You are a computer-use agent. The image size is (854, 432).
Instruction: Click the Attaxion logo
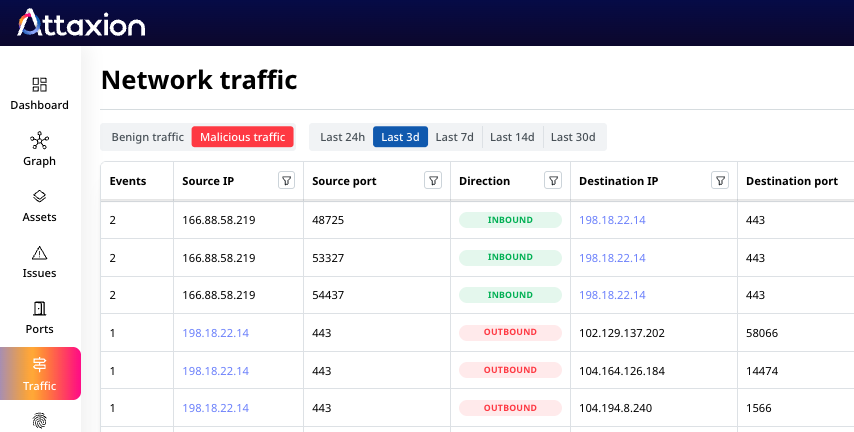pyautogui.click(x=81, y=23)
